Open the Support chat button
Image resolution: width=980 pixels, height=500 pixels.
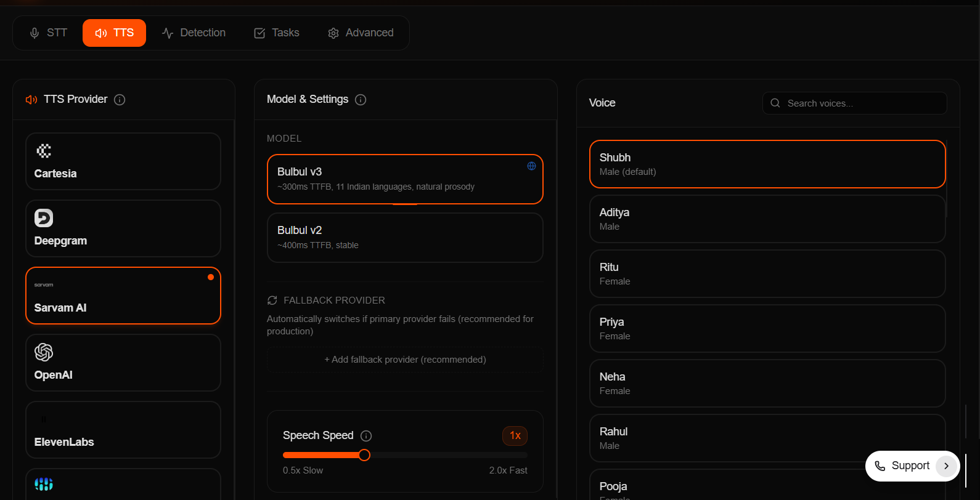pos(912,466)
